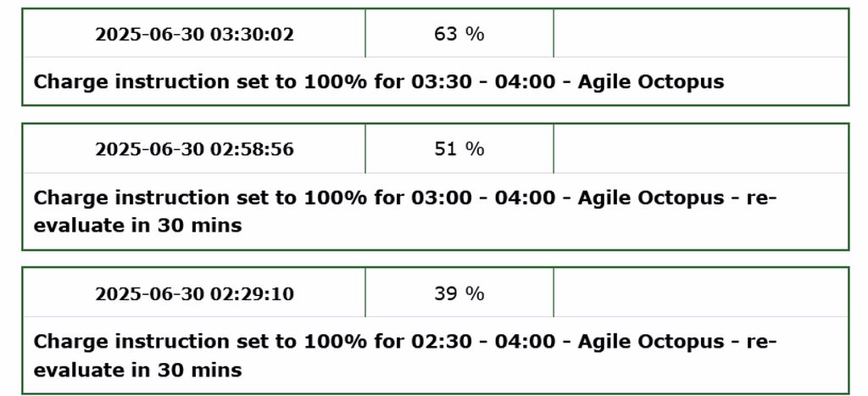Click the 51 % battery level cell
The width and height of the screenshot is (868, 396).
tap(459, 149)
